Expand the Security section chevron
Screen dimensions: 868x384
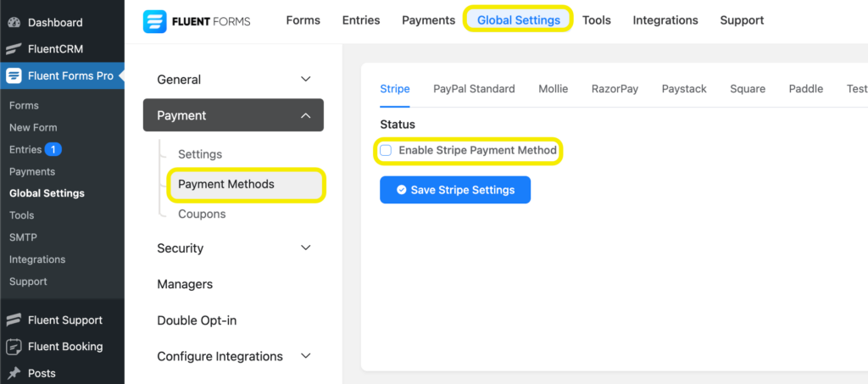click(305, 248)
